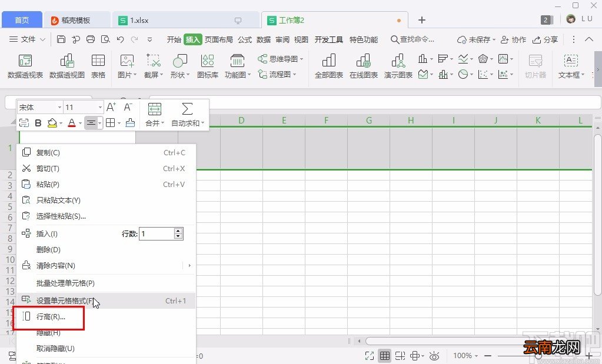The image size is (602, 364).
Task: Click the 未保存 save status button
Action: pos(476,39)
